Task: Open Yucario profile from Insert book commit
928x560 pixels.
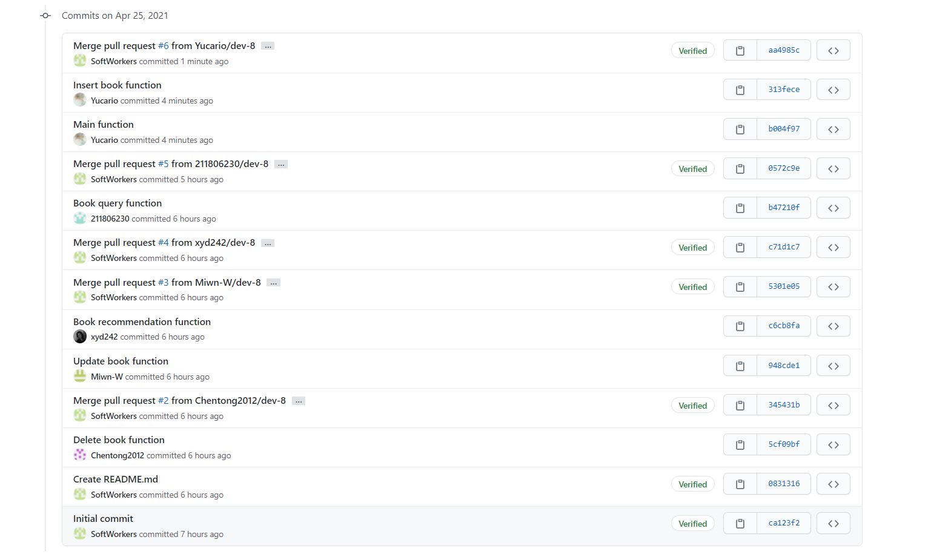Action: click(104, 101)
